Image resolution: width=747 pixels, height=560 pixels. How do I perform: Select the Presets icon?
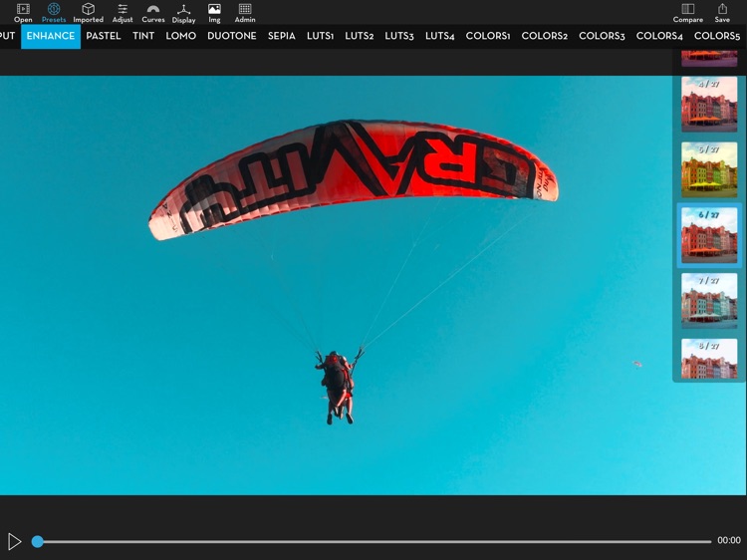(54, 13)
